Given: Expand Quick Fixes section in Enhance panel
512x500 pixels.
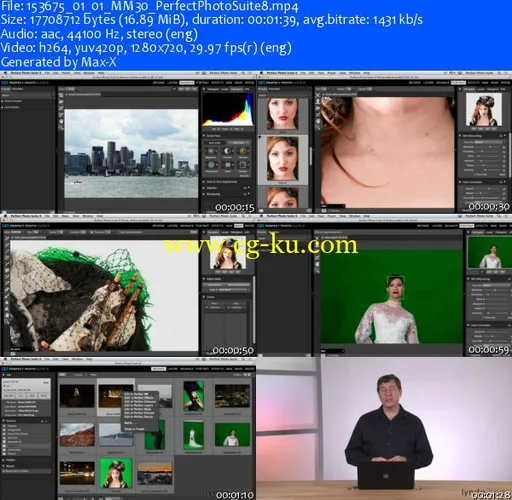Looking at the screenshot, I should pyautogui.click(x=204, y=136).
